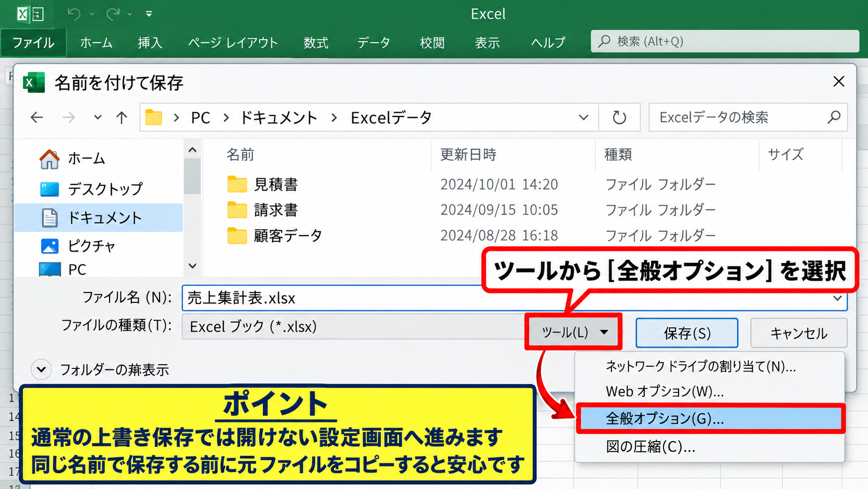Refresh the Excelデータ folder view
868x489 pixels.
click(619, 117)
